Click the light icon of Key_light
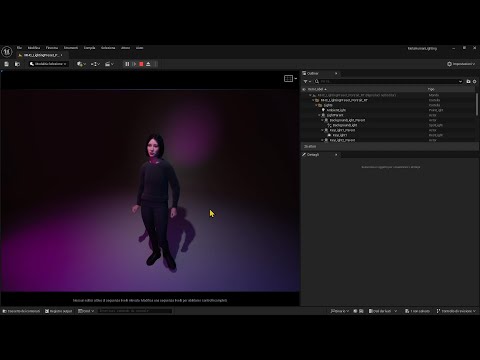The image size is (480, 360). point(329,135)
